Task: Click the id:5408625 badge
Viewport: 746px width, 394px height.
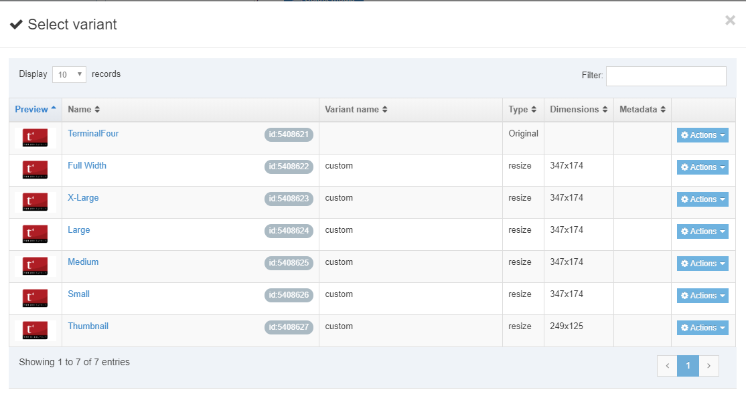Action: [289, 263]
